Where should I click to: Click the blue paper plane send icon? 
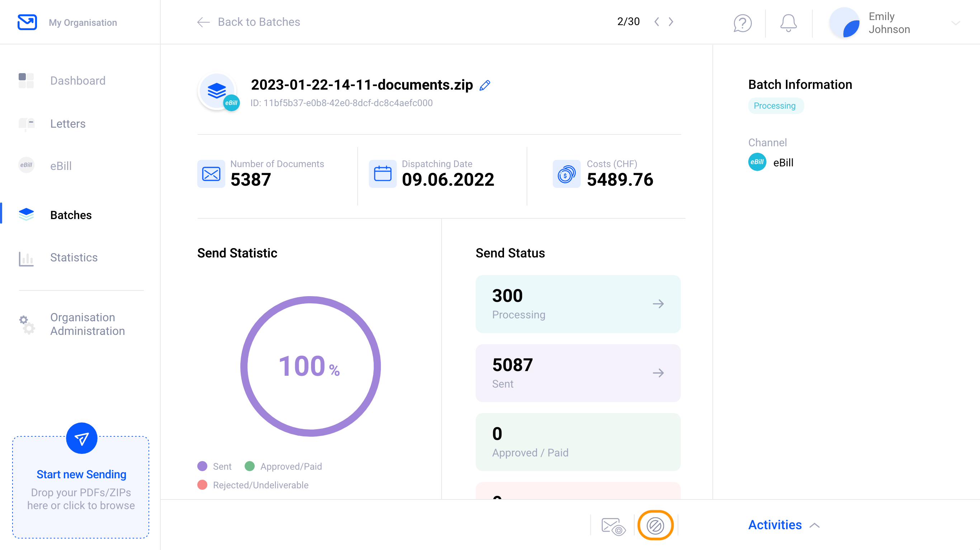(81, 438)
